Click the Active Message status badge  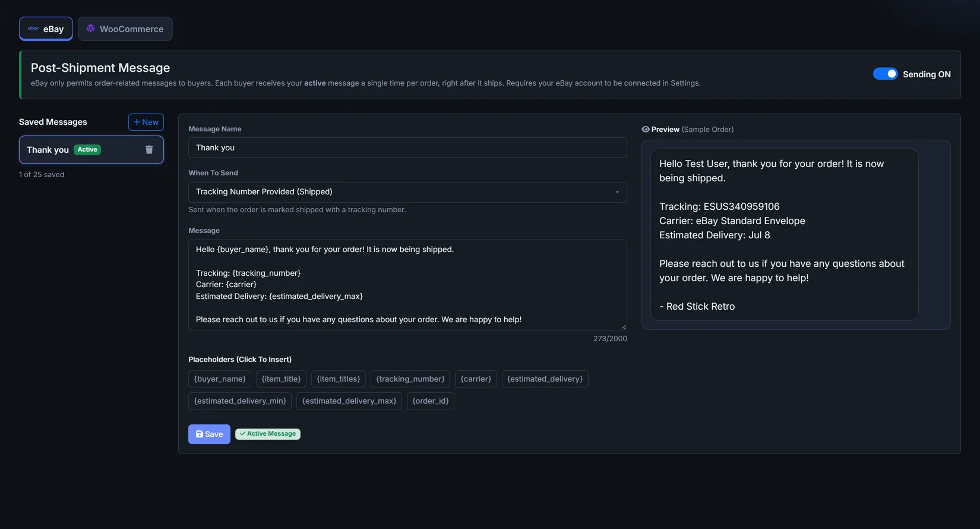click(268, 434)
